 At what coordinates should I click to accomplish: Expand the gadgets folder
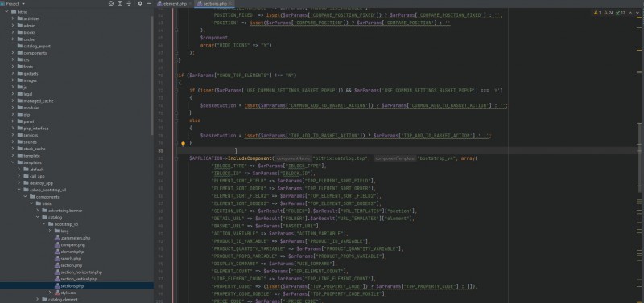(x=13, y=73)
